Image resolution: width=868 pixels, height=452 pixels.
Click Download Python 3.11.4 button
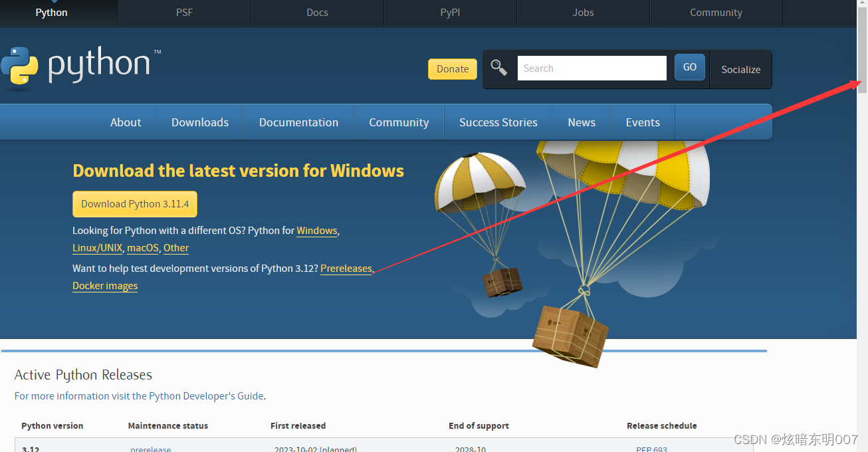coord(135,204)
